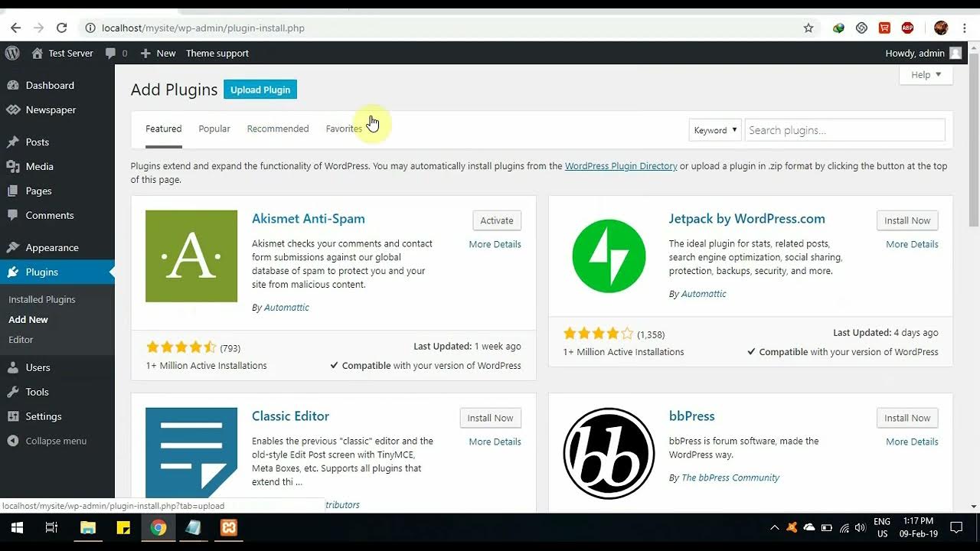
Task: Install the Classic Editor plugin
Action: point(491,418)
